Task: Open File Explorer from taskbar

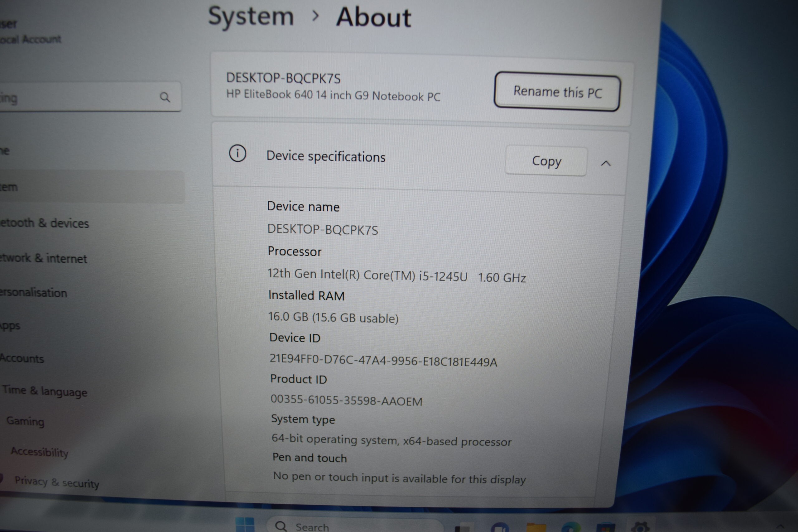Action: pyautogui.click(x=536, y=527)
